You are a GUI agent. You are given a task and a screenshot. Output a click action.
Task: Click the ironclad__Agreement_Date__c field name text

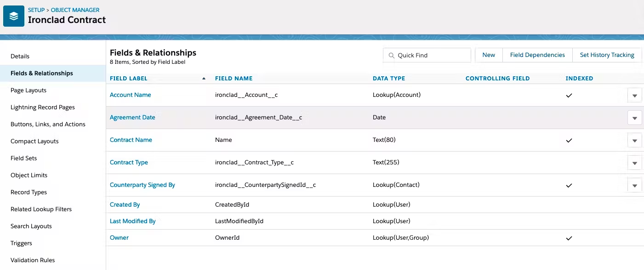pos(258,118)
